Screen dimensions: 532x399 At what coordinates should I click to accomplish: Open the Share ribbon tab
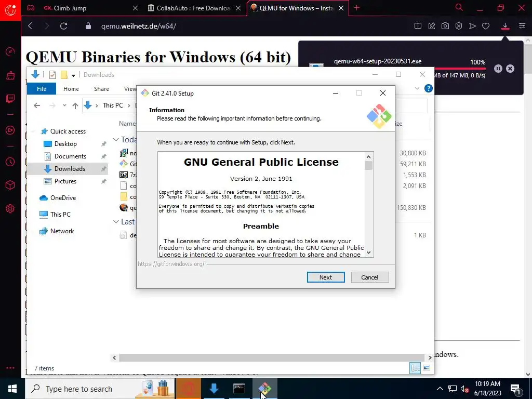point(101,89)
